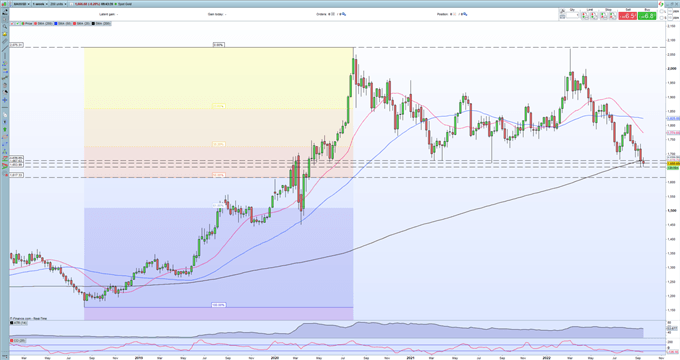The width and height of the screenshot is (680, 360).
Task: Open the CCI (20) indicator label
Action: (x=18, y=341)
